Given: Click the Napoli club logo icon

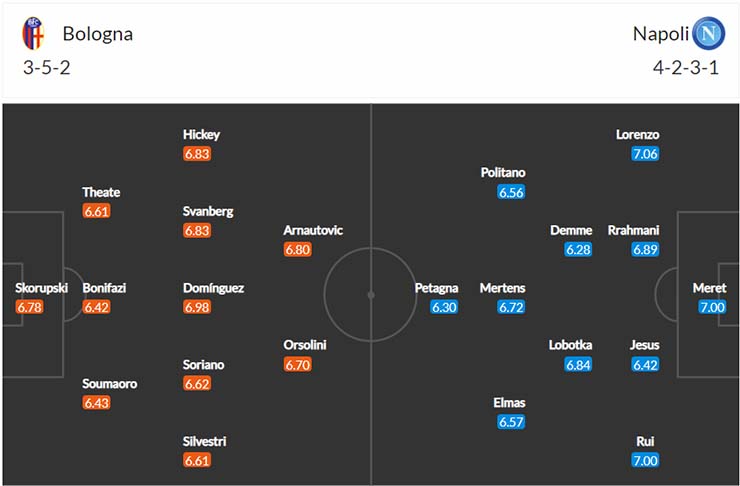Looking at the screenshot, I should (x=708, y=34).
